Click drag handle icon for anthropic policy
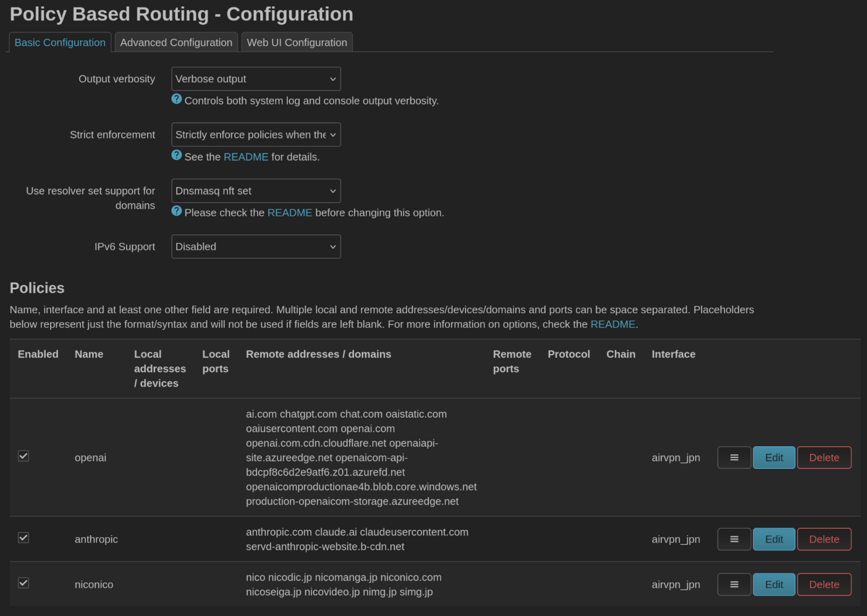The height and width of the screenshot is (616, 867). click(x=734, y=539)
